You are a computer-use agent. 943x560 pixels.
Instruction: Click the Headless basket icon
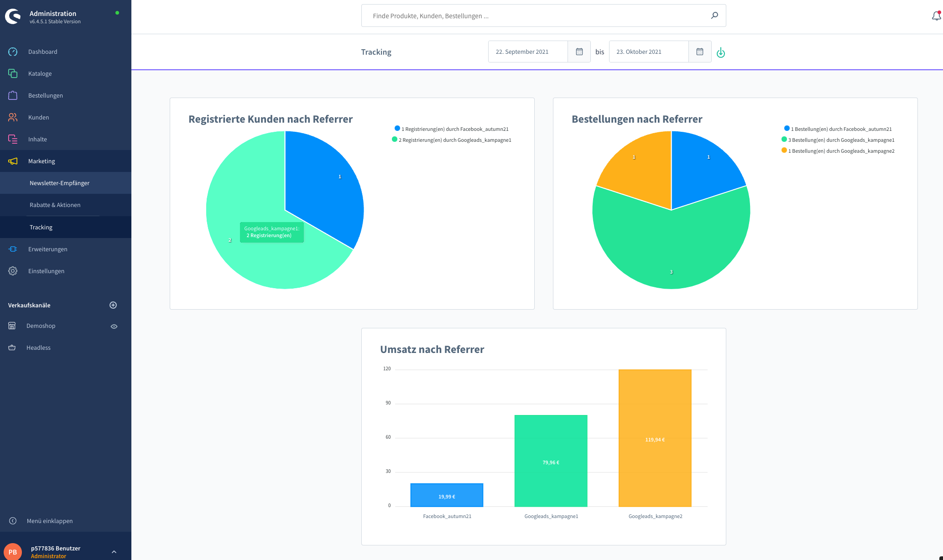(x=12, y=347)
